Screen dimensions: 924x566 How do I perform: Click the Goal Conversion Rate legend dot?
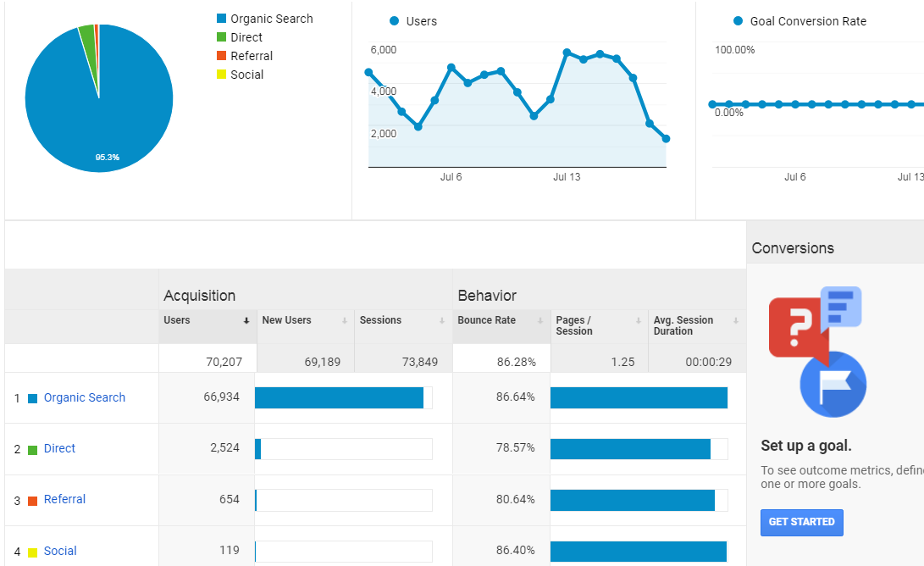738,21
